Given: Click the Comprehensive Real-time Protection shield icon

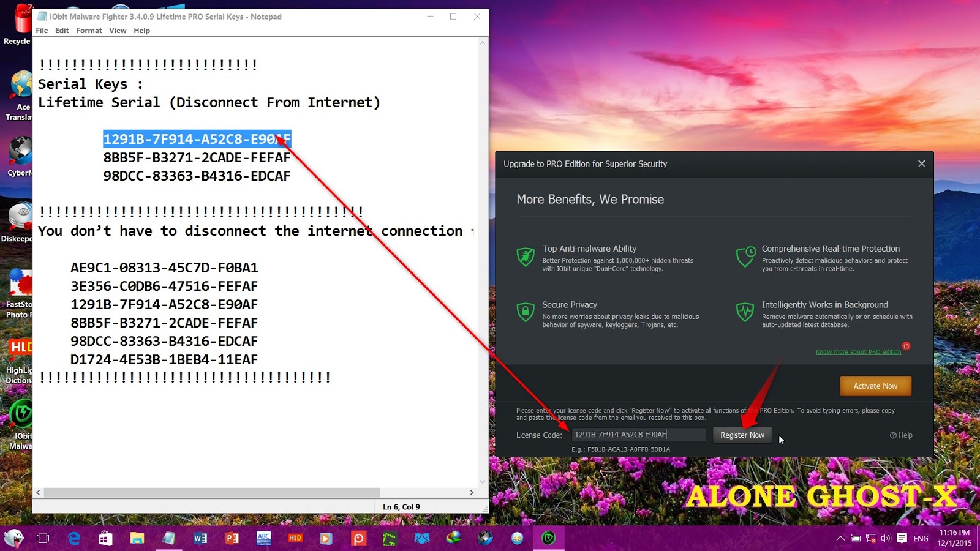Looking at the screenshot, I should pos(745,257).
